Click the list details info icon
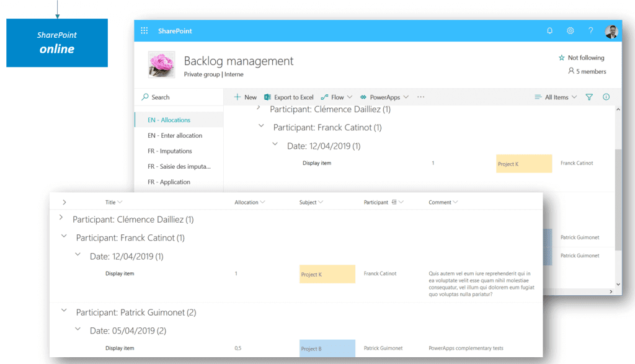 pyautogui.click(x=606, y=97)
